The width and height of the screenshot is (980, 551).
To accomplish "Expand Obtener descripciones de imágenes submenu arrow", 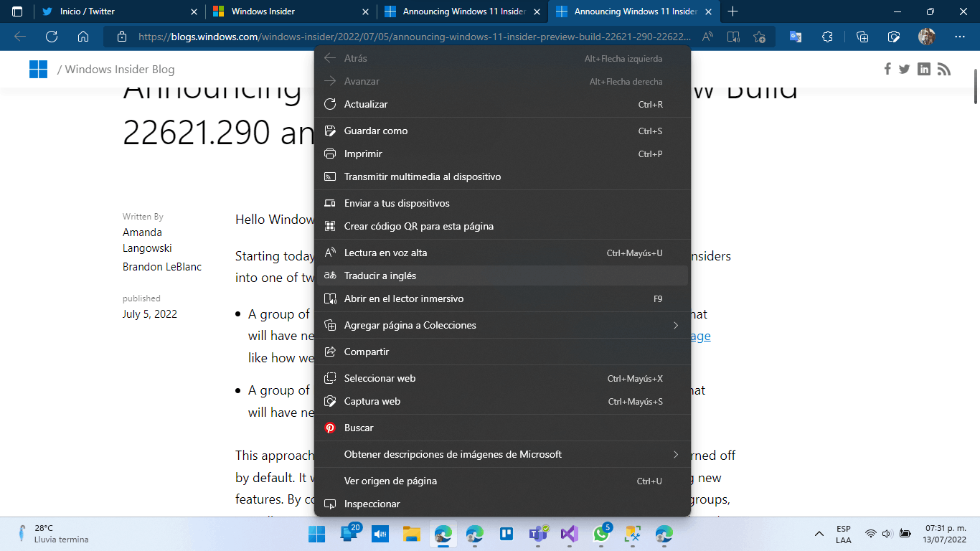I will pyautogui.click(x=675, y=454).
